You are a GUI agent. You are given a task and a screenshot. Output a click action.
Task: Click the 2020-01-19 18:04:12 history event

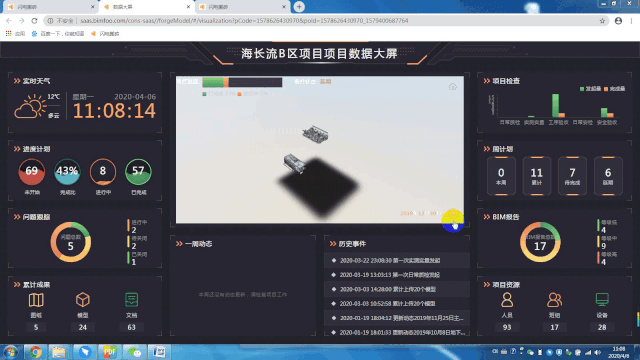(x=397, y=318)
